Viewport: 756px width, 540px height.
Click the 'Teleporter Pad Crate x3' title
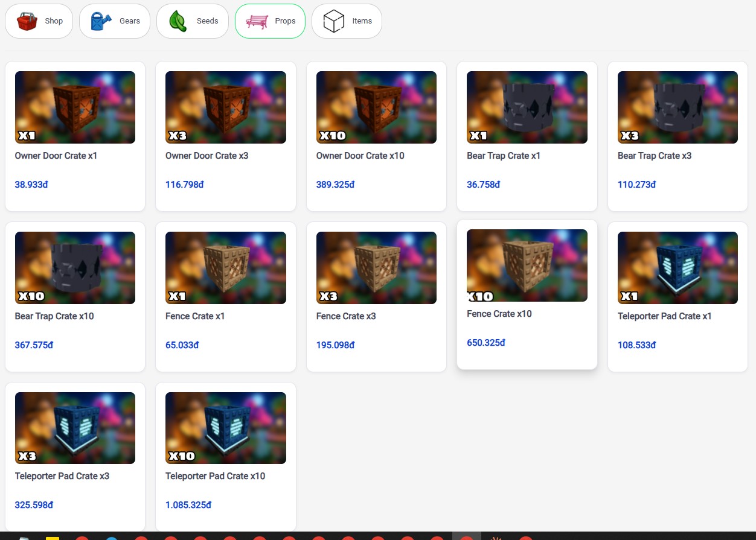tap(62, 476)
